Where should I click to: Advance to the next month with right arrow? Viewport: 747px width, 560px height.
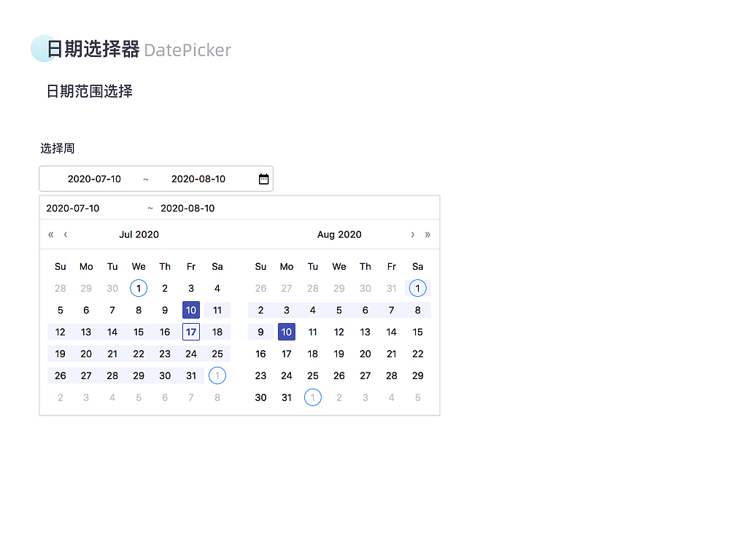pos(413,234)
